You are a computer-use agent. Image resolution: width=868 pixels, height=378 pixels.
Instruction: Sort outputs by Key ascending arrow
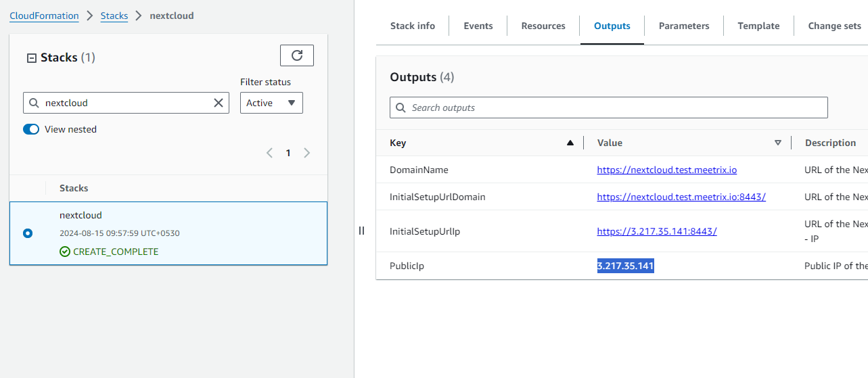570,143
